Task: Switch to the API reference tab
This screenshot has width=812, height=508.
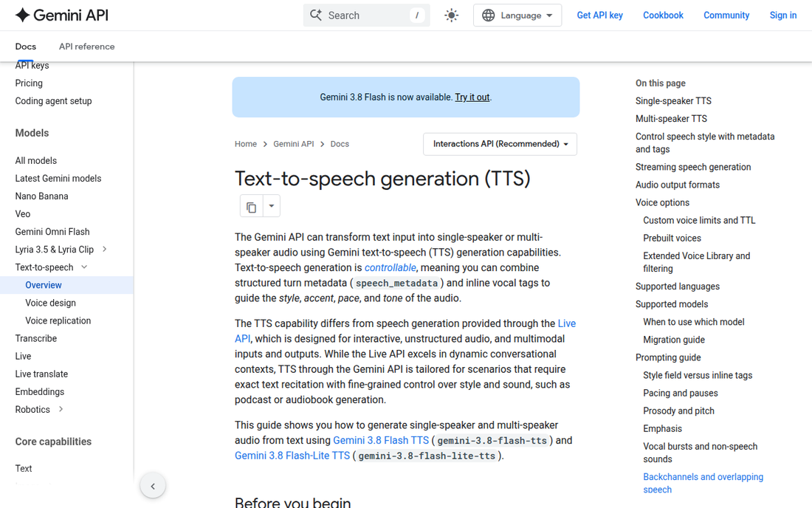Action: tap(86, 47)
